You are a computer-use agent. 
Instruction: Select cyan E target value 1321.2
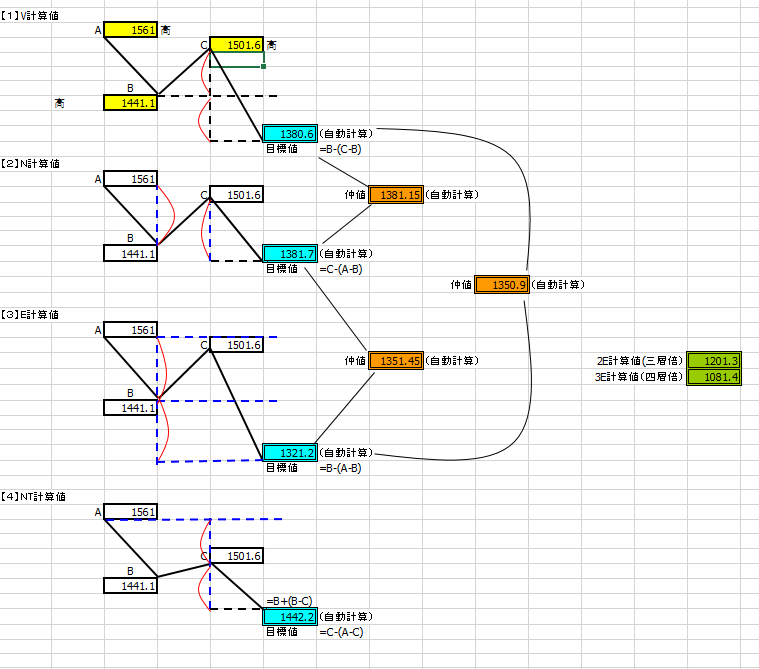pos(290,453)
